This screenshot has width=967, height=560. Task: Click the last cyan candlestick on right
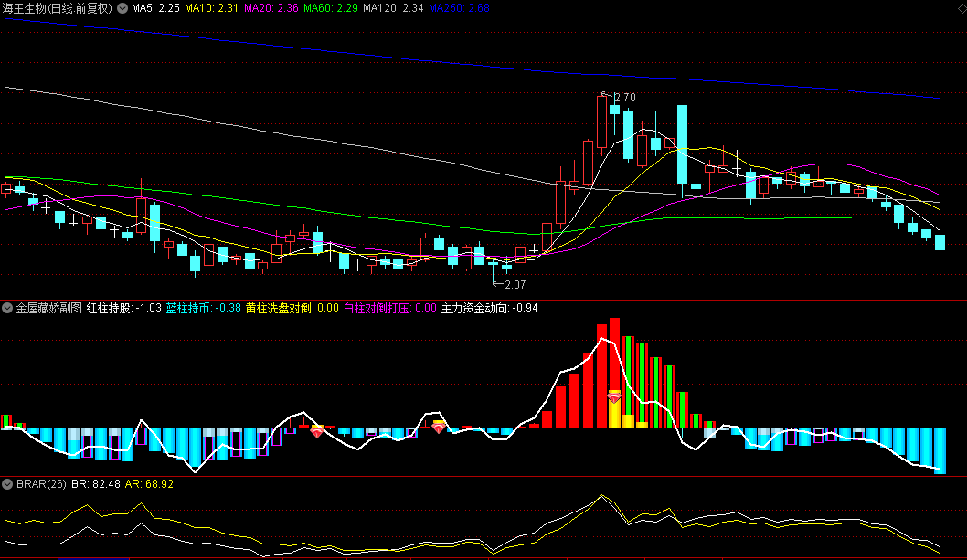[940, 242]
